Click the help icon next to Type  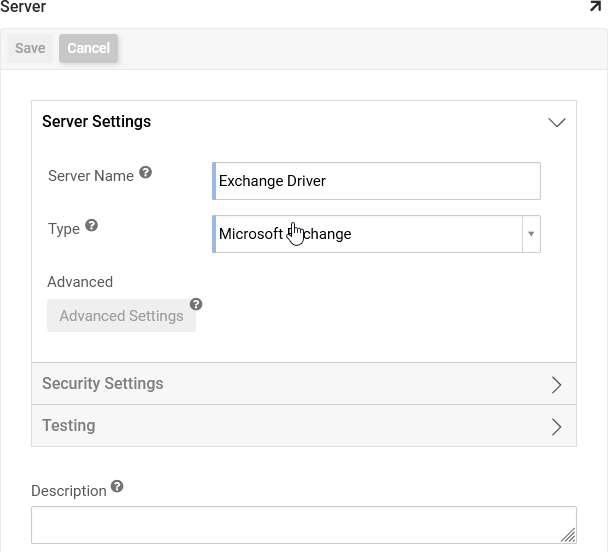pyautogui.click(x=91, y=226)
